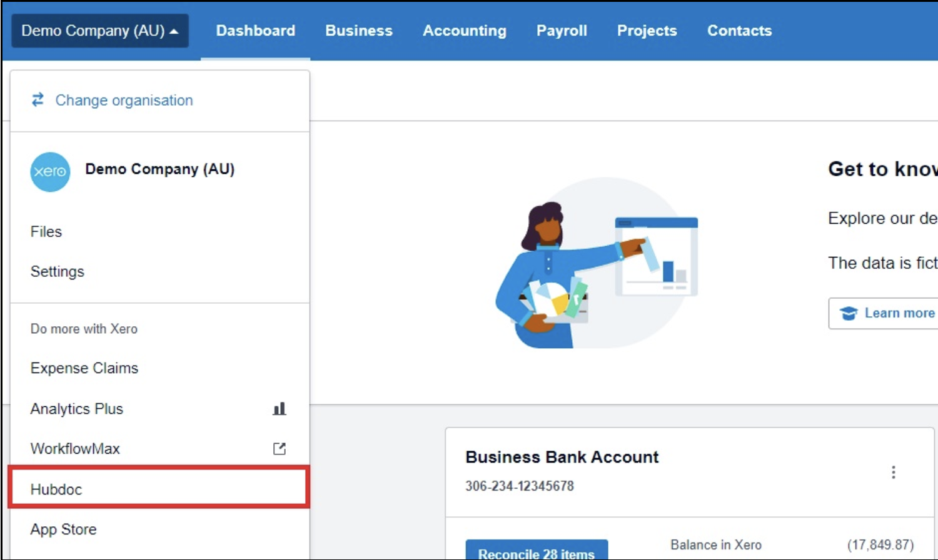
Task: Click the bar chart icon next to Analytics Plus
Action: click(x=280, y=409)
